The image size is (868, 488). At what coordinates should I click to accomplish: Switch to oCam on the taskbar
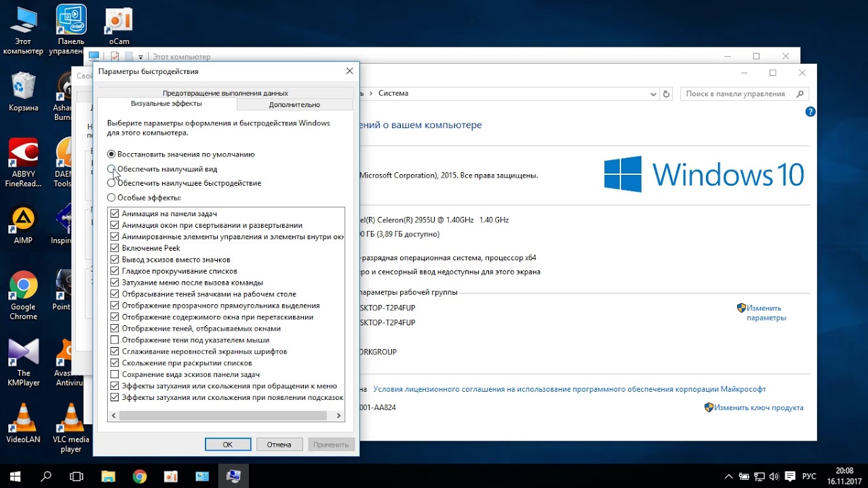171,476
